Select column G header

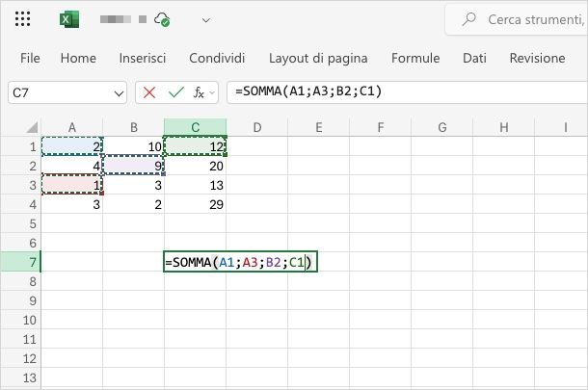pyautogui.click(x=442, y=127)
